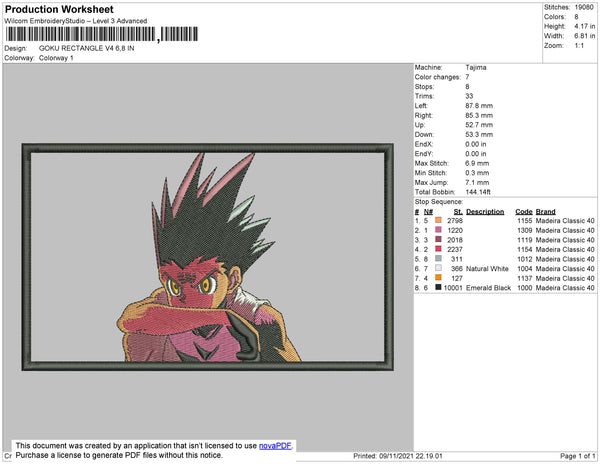
Task: Select design name GOKU RECTANGLE V4 6,8 IN
Action: click(86, 48)
